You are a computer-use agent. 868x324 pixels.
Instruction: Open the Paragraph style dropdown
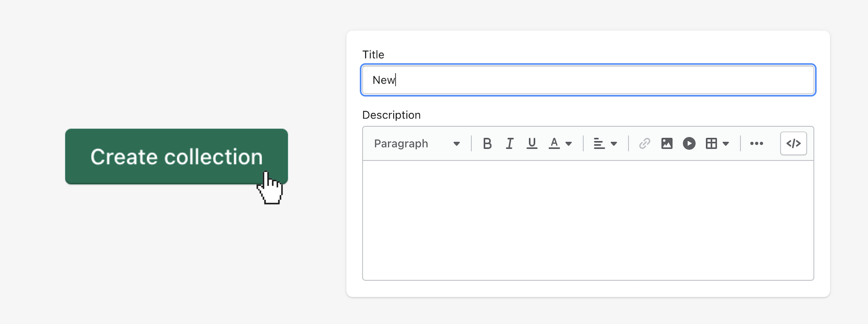click(417, 144)
